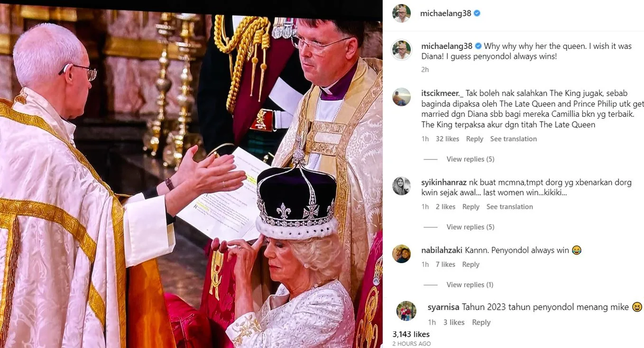Open the 3,143 likes list
This screenshot has height=348, width=644.
pyautogui.click(x=411, y=334)
